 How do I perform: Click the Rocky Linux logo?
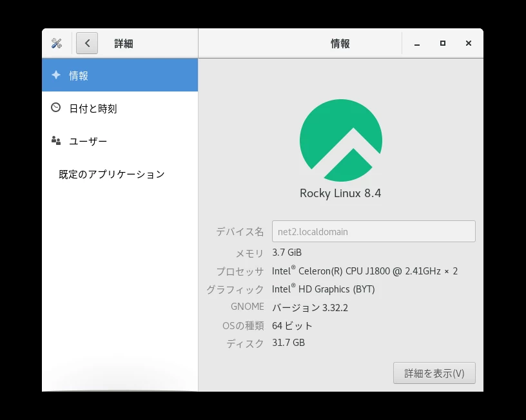(341, 140)
